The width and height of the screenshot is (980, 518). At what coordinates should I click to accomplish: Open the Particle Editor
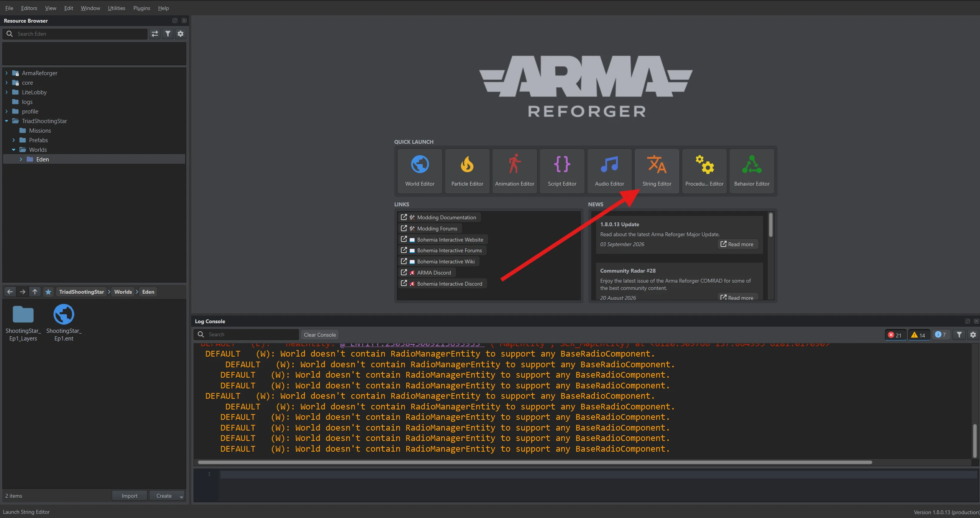coord(467,171)
